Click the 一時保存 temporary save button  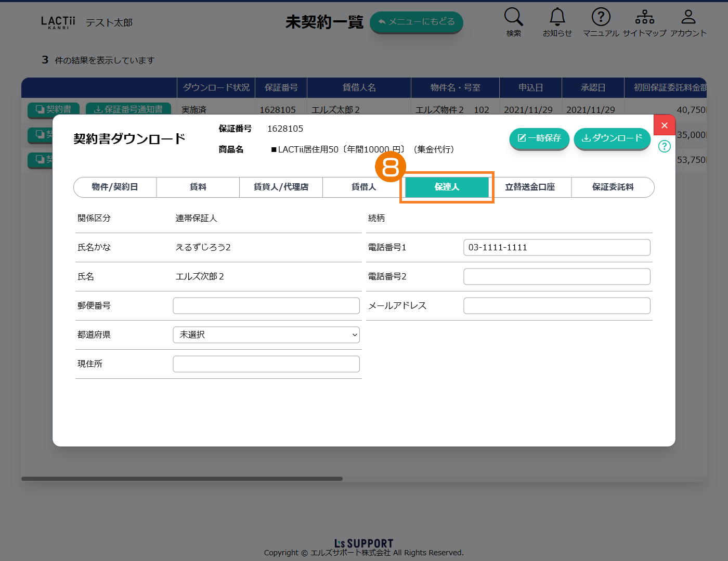tap(539, 138)
